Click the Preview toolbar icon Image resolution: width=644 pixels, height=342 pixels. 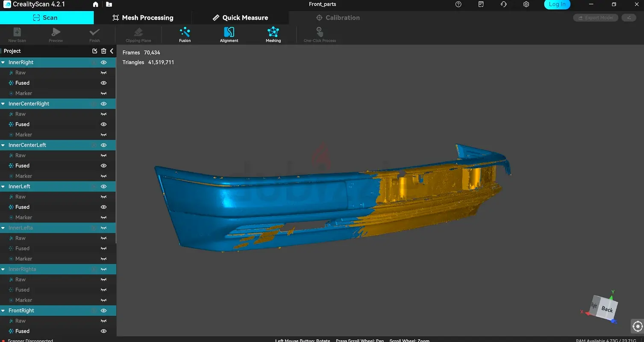pyautogui.click(x=56, y=35)
